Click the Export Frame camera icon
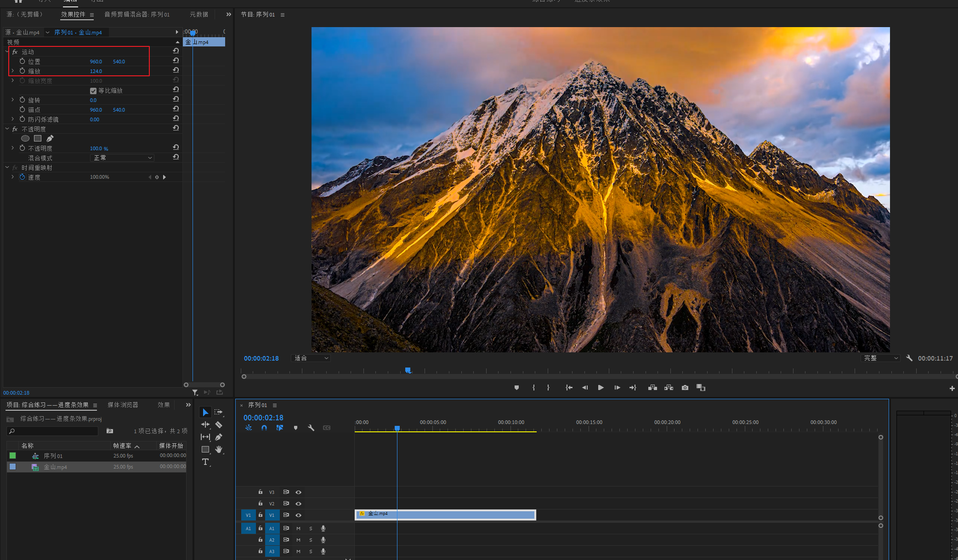This screenshot has height=560, width=958. [685, 388]
